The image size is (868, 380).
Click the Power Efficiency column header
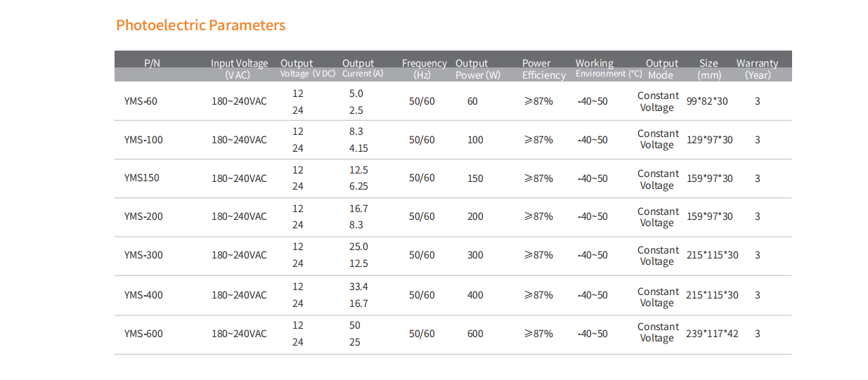point(543,69)
